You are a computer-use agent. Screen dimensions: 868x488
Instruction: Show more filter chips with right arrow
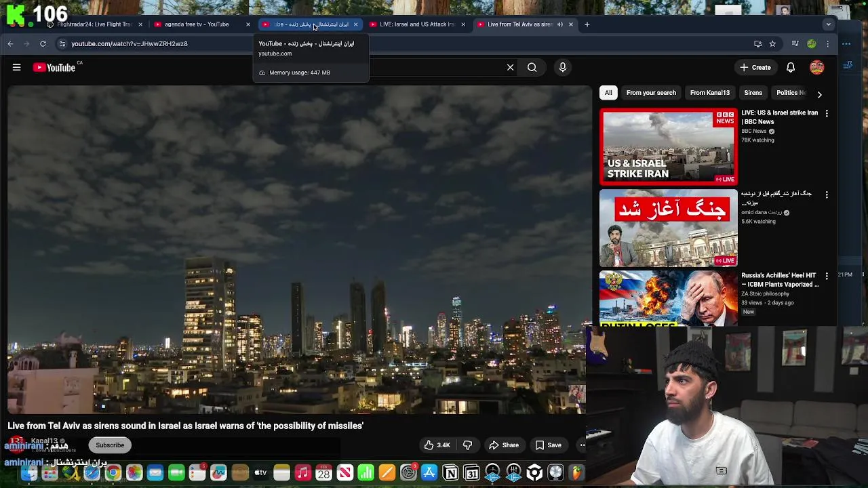click(819, 94)
